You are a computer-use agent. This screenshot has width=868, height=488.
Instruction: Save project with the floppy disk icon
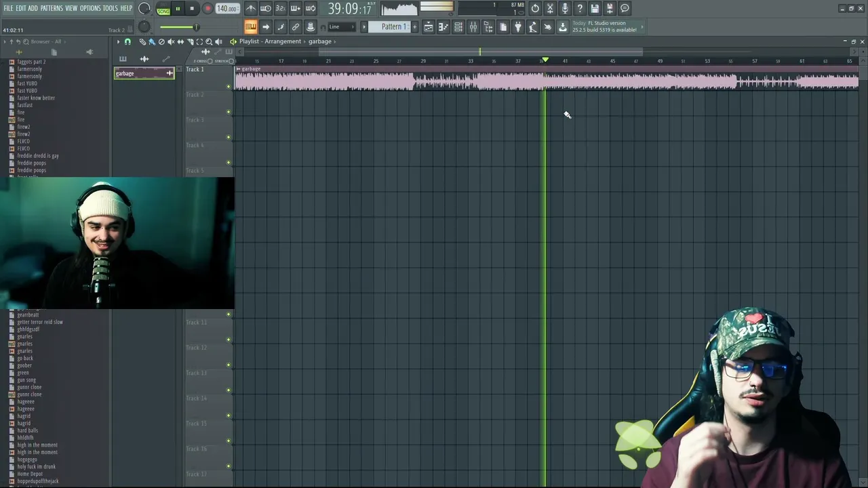(595, 9)
